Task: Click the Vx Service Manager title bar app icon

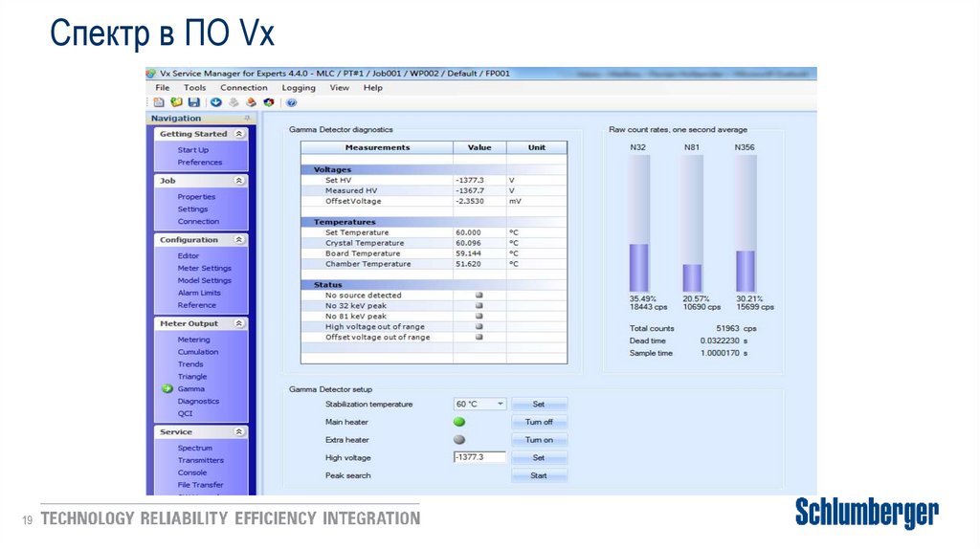Action: coord(151,73)
